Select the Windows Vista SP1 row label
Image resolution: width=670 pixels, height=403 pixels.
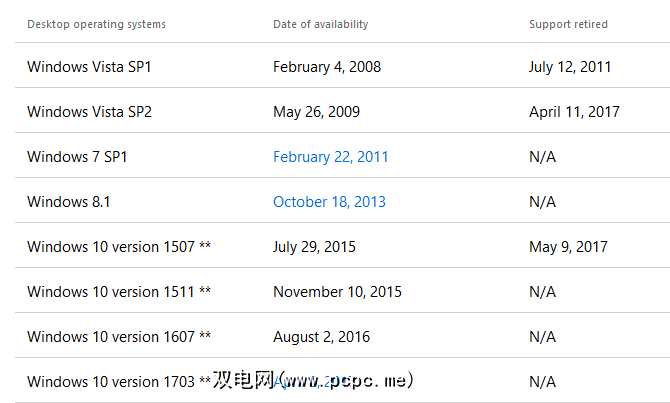[x=89, y=67]
